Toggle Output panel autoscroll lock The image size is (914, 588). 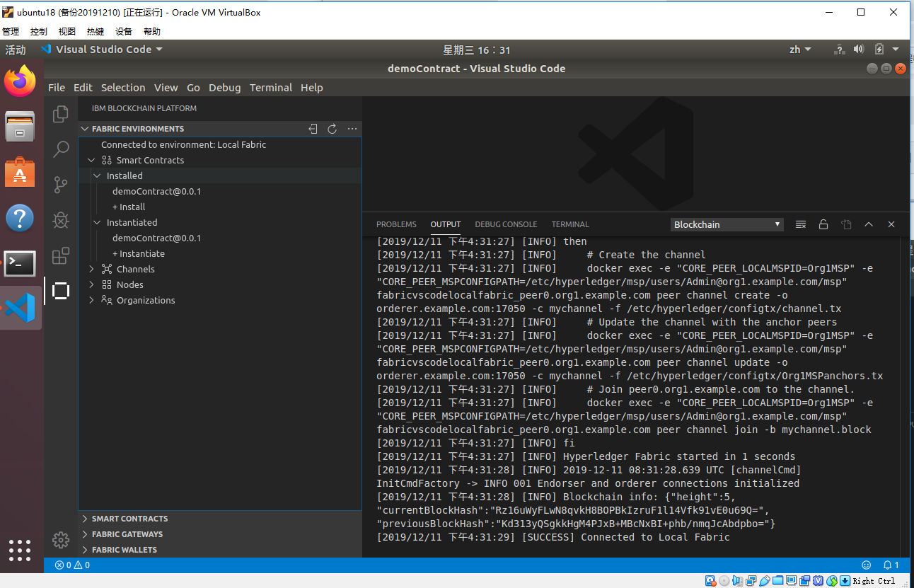(823, 224)
